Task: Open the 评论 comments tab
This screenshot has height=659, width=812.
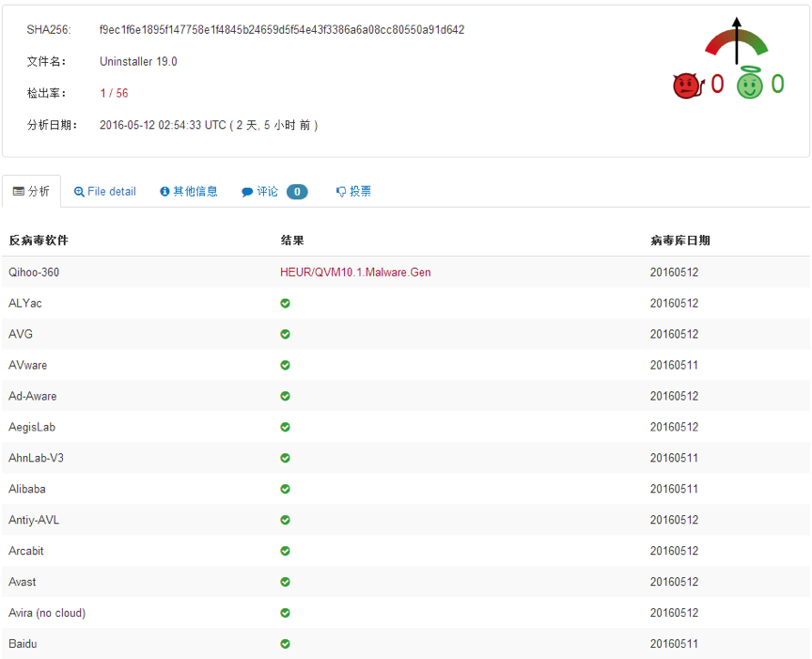Action: [274, 191]
